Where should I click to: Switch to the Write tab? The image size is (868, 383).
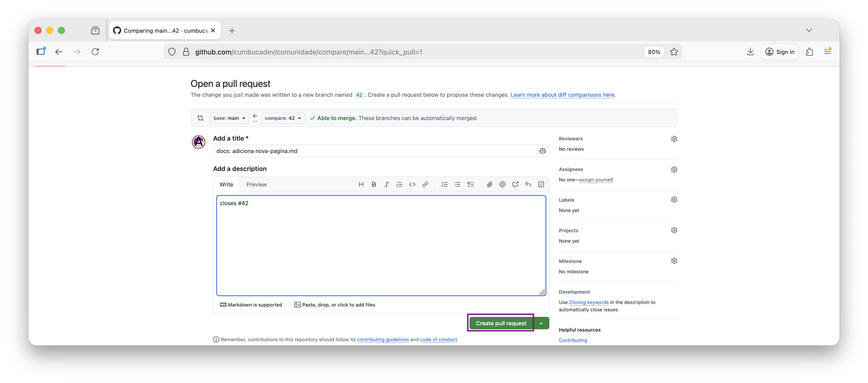click(x=226, y=184)
